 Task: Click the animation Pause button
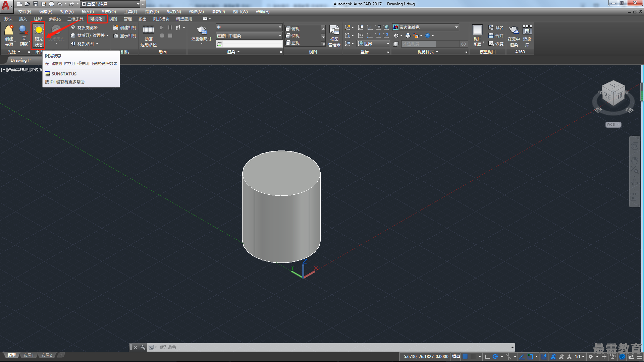point(170,27)
